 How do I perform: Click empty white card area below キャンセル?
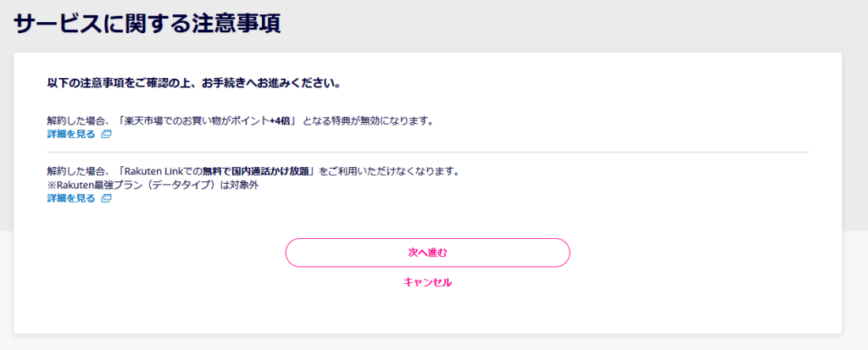(427, 313)
